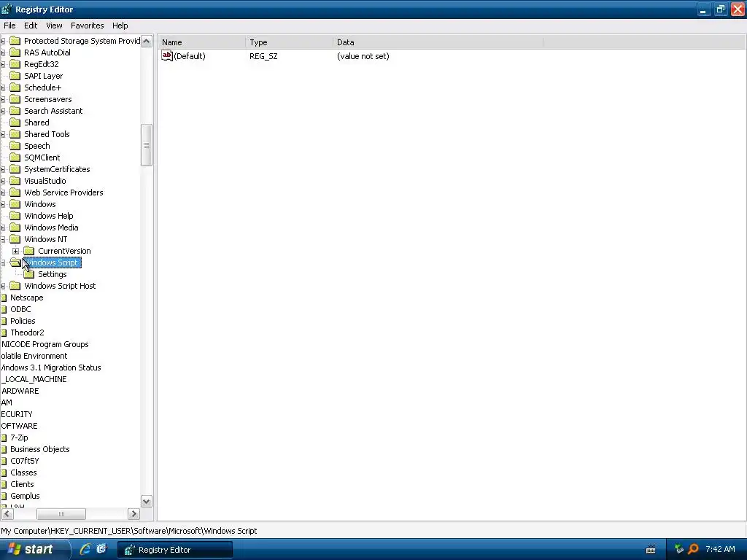This screenshot has width=747, height=560.
Task: Open the Edit menu
Action: [31, 26]
